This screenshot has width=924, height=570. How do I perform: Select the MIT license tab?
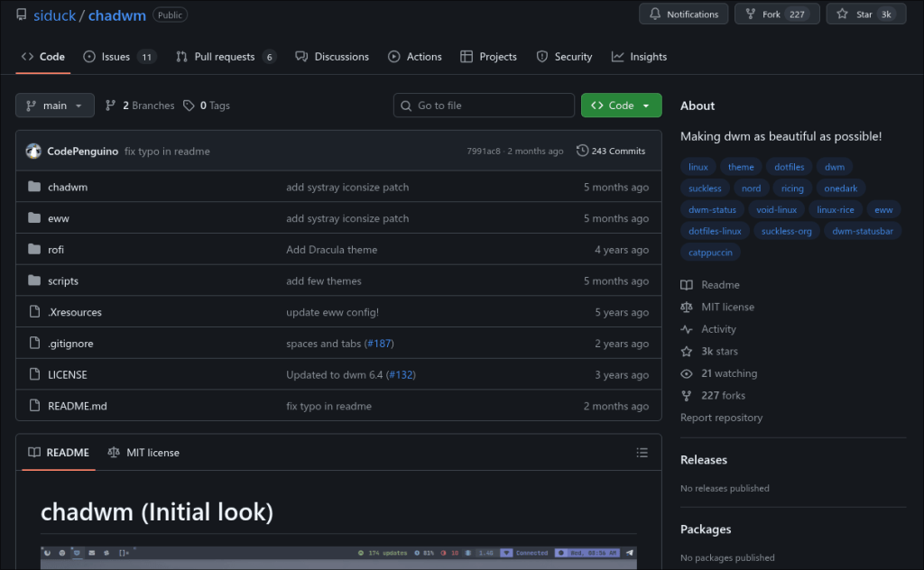[143, 453]
